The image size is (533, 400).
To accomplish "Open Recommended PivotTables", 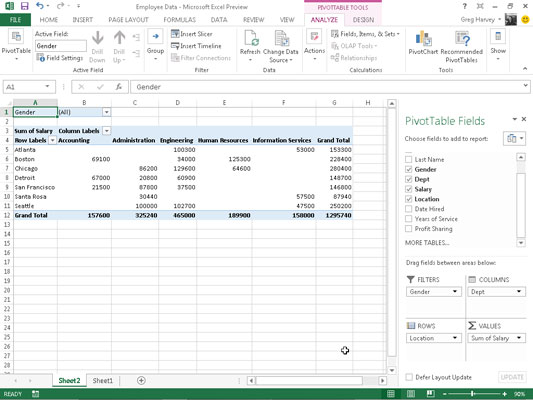I will point(462,47).
